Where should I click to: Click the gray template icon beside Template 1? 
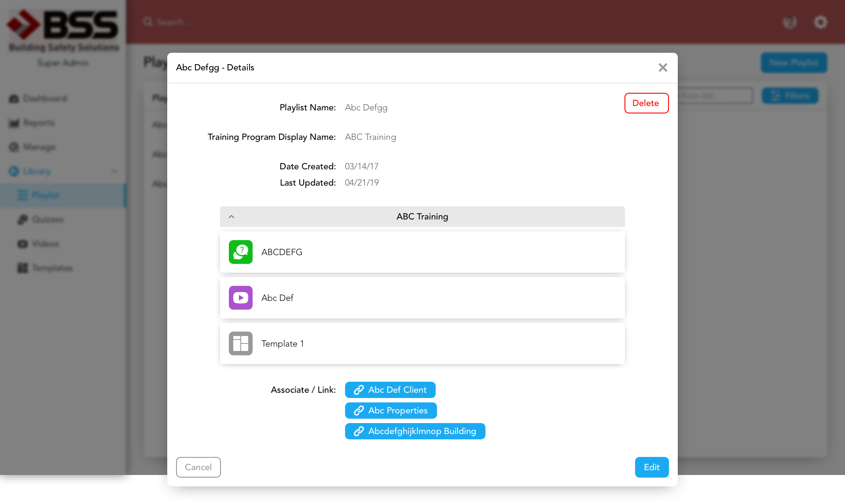click(x=241, y=343)
